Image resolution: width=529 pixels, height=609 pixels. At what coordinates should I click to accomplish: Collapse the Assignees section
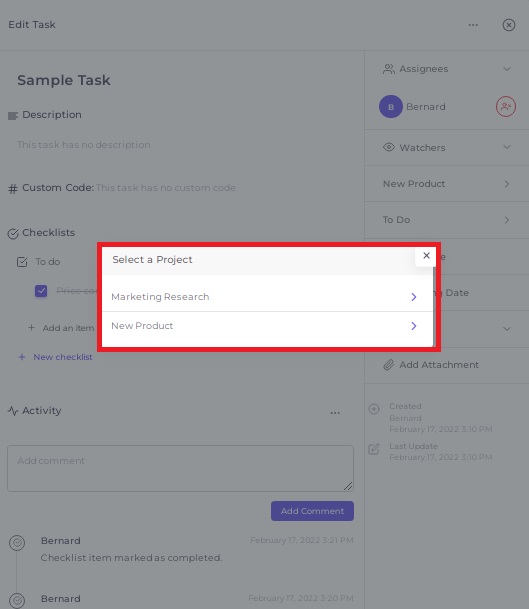click(x=506, y=69)
